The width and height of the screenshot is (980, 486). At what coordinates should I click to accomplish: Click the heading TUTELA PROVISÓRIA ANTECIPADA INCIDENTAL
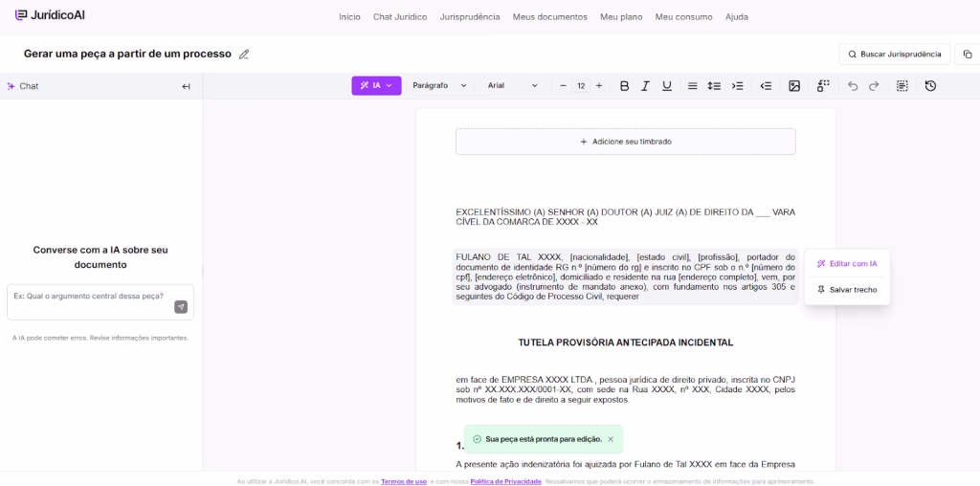(x=626, y=342)
